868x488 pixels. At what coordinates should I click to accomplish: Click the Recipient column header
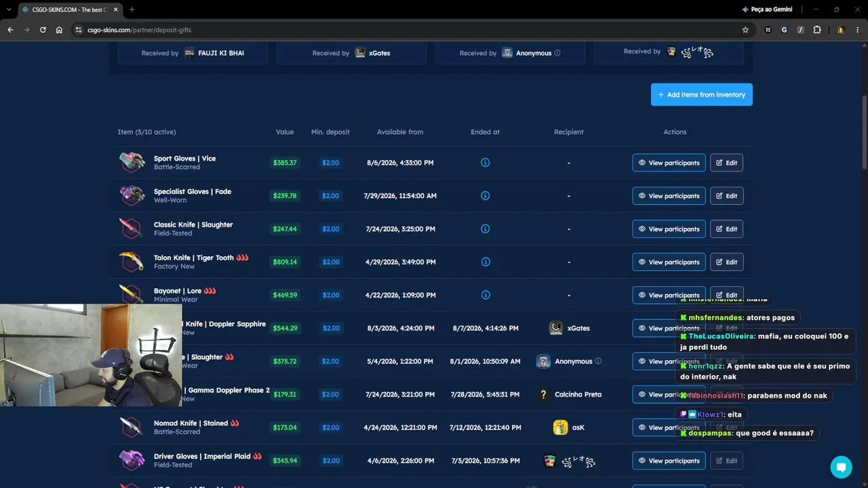pyautogui.click(x=568, y=132)
